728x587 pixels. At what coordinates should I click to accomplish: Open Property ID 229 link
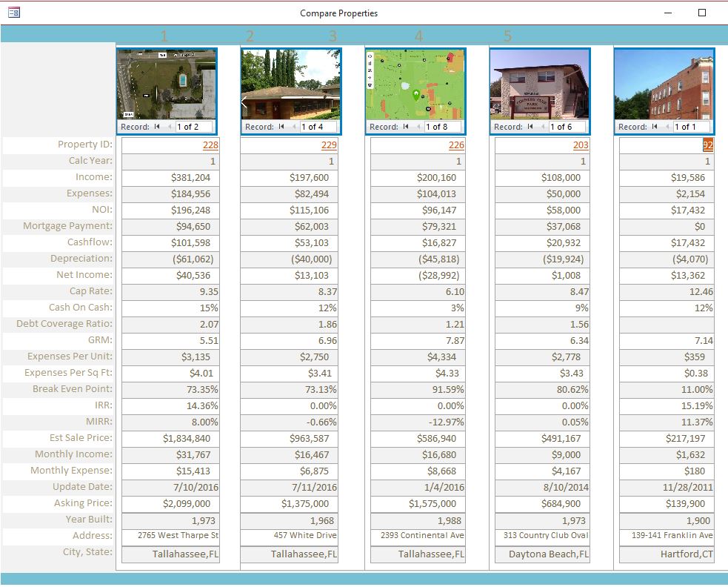pyautogui.click(x=329, y=145)
